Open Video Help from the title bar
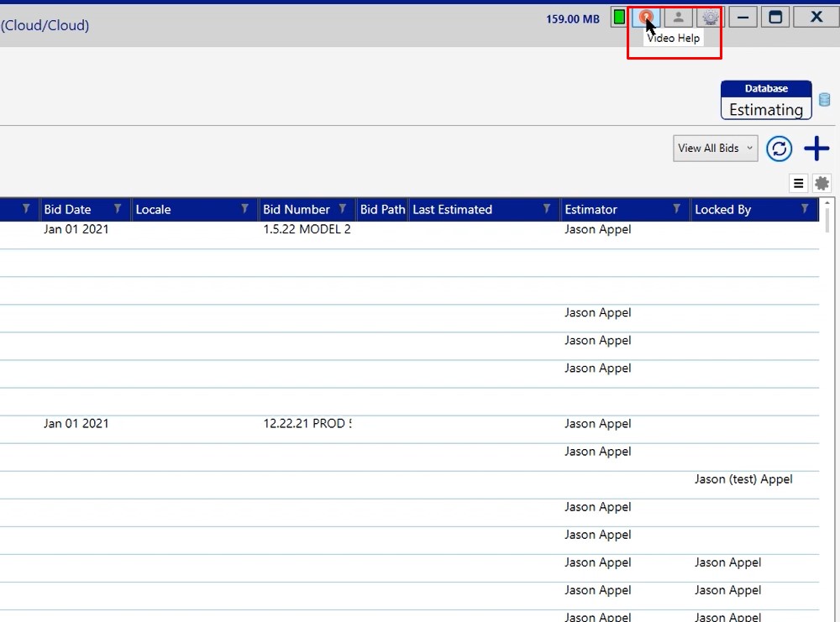The image size is (840, 622). pos(646,17)
